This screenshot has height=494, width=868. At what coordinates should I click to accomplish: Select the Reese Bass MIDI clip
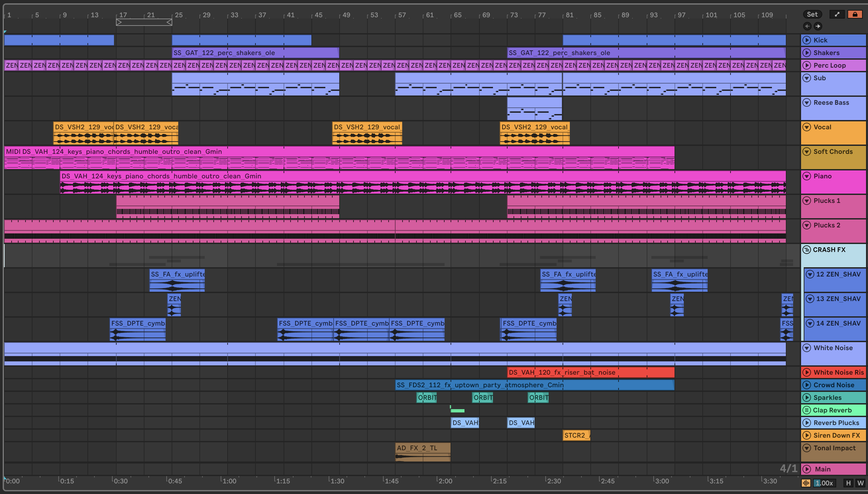(x=534, y=108)
